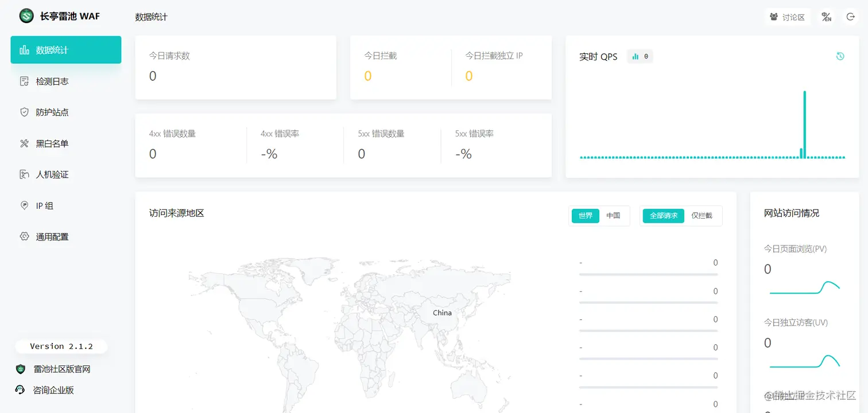Click the 实时 QPS title
Screen dimensions: 868x413
[598, 56]
